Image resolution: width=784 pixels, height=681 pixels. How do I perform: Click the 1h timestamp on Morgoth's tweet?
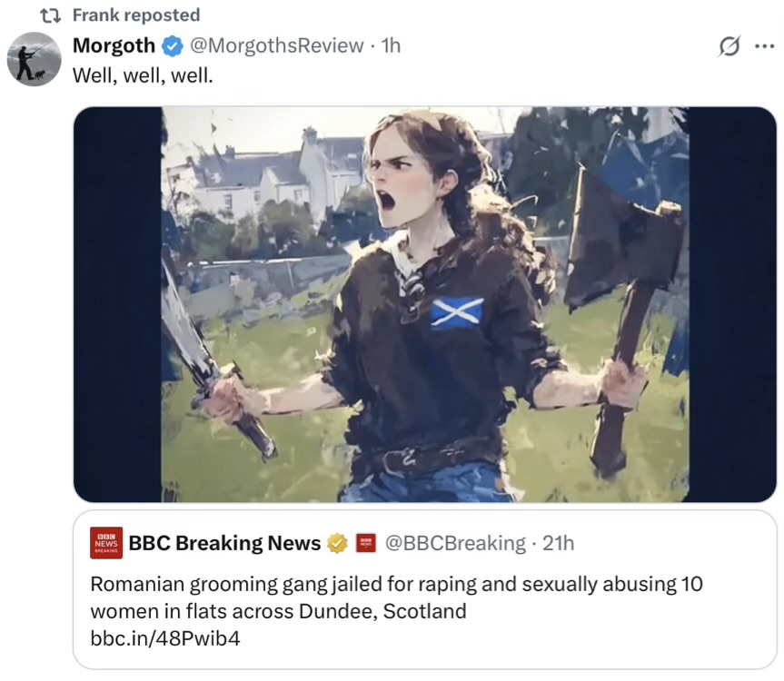point(391,44)
